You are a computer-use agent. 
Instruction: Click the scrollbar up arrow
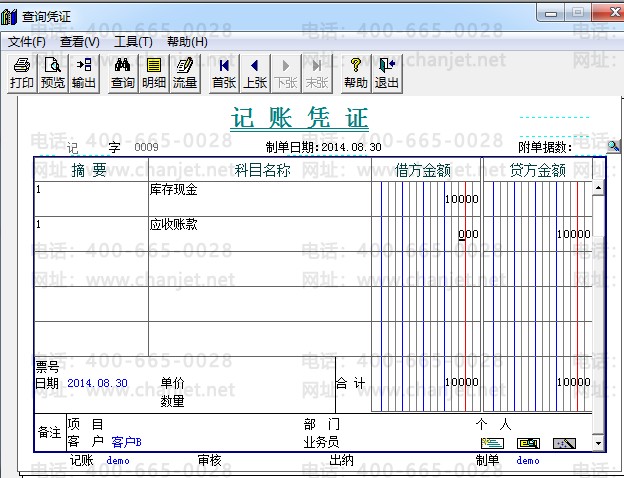[x=599, y=187]
